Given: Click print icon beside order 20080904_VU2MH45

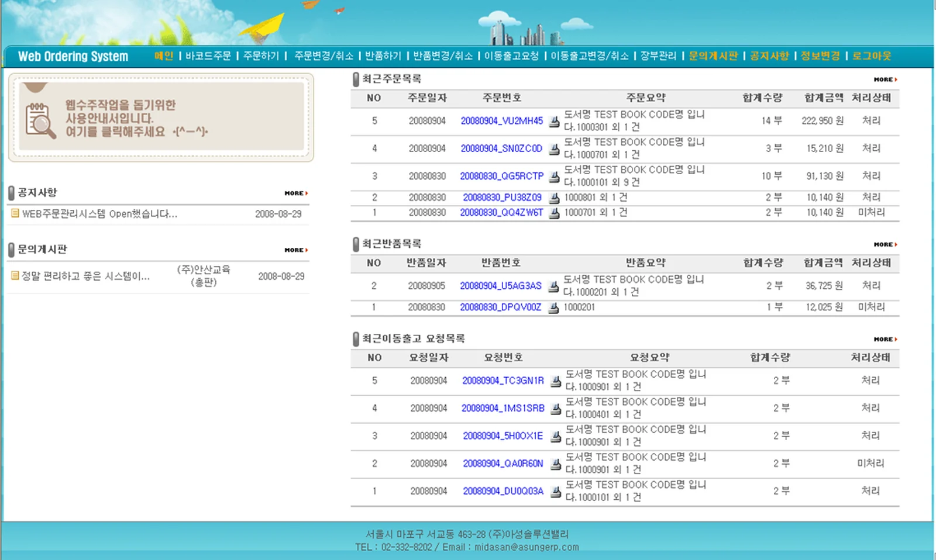Looking at the screenshot, I should pos(554,121).
